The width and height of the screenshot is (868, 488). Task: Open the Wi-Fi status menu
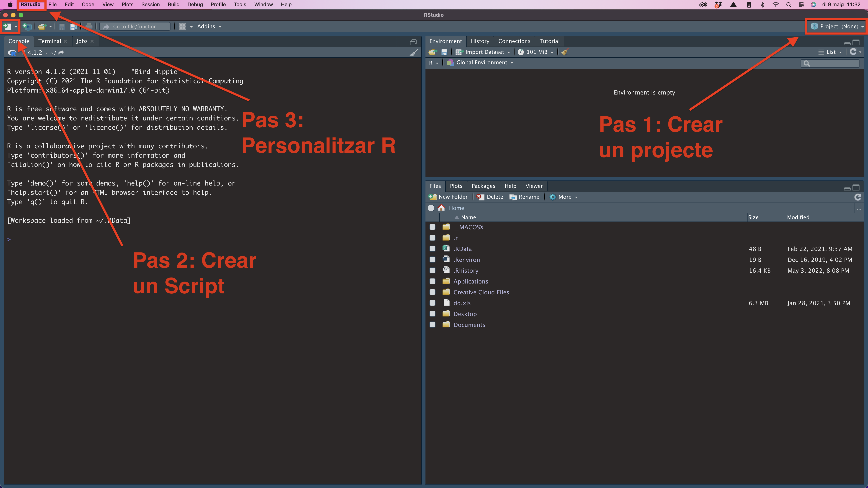tap(776, 5)
